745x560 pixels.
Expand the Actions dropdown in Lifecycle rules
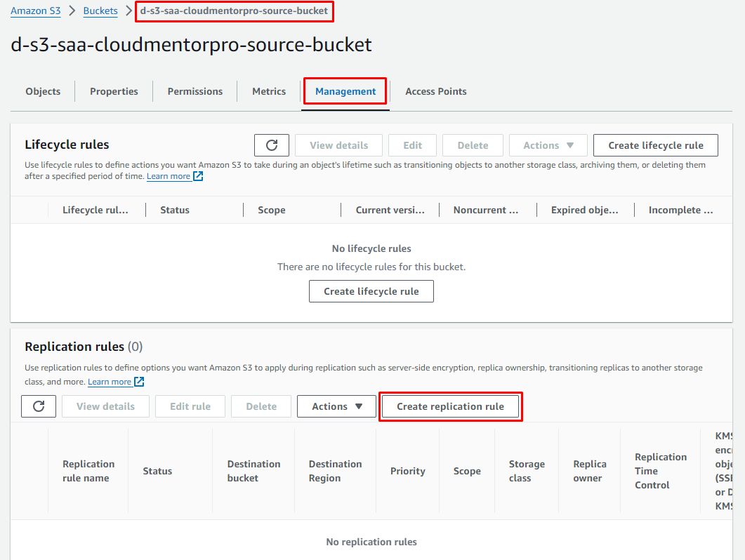(548, 145)
